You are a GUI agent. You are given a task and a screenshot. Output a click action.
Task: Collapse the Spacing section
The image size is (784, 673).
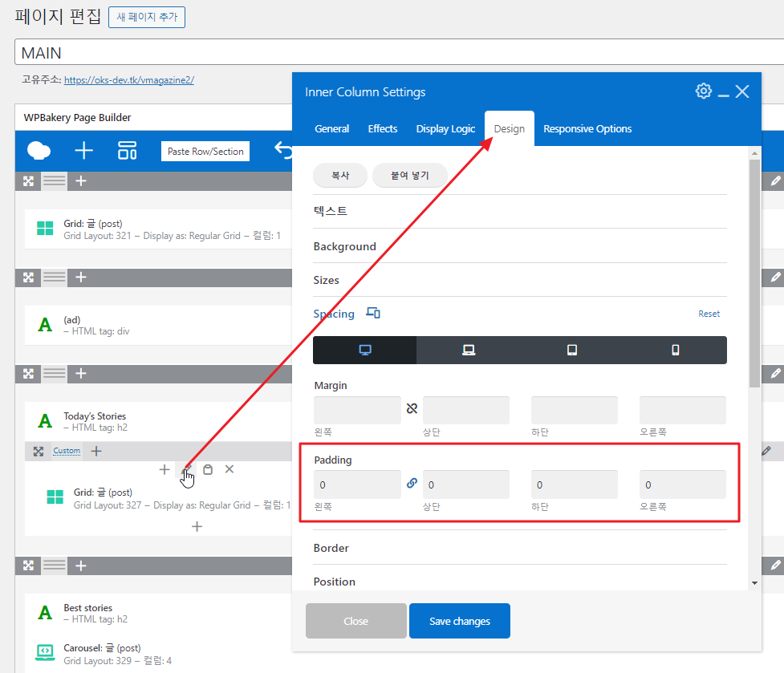[x=334, y=314]
